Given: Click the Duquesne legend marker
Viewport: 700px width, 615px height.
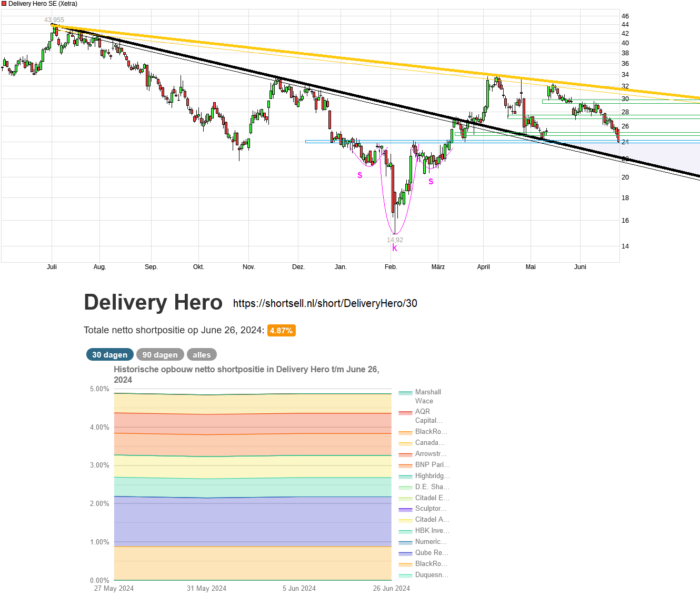Looking at the screenshot, I should 405,574.
